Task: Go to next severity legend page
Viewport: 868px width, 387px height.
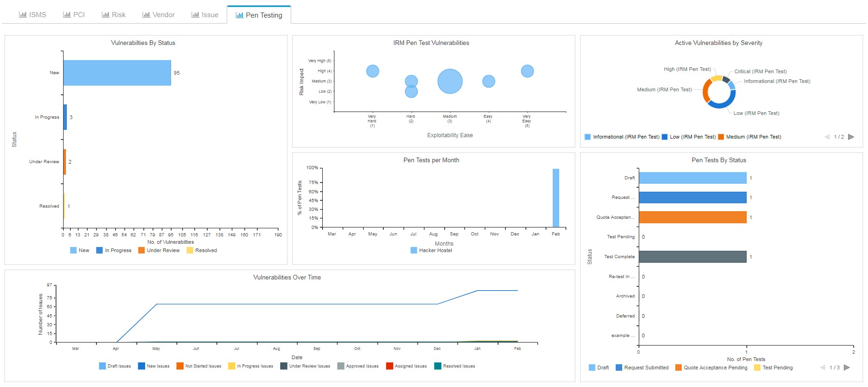Action: (851, 137)
